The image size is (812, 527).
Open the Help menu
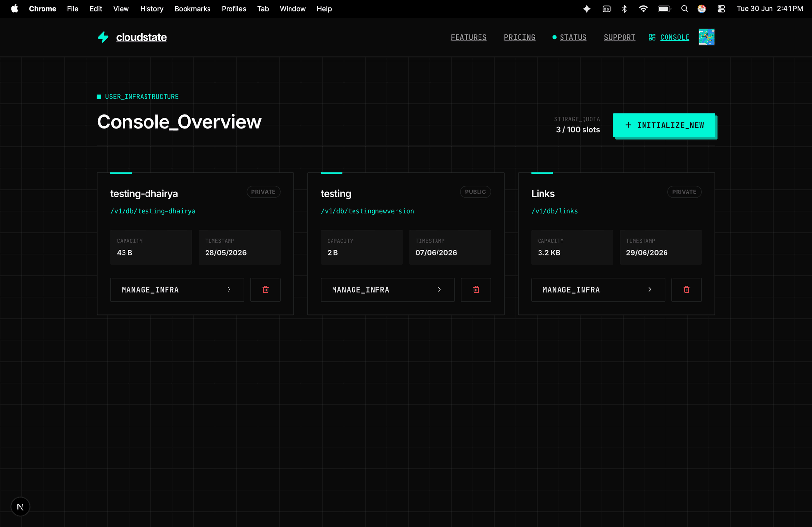[324, 9]
